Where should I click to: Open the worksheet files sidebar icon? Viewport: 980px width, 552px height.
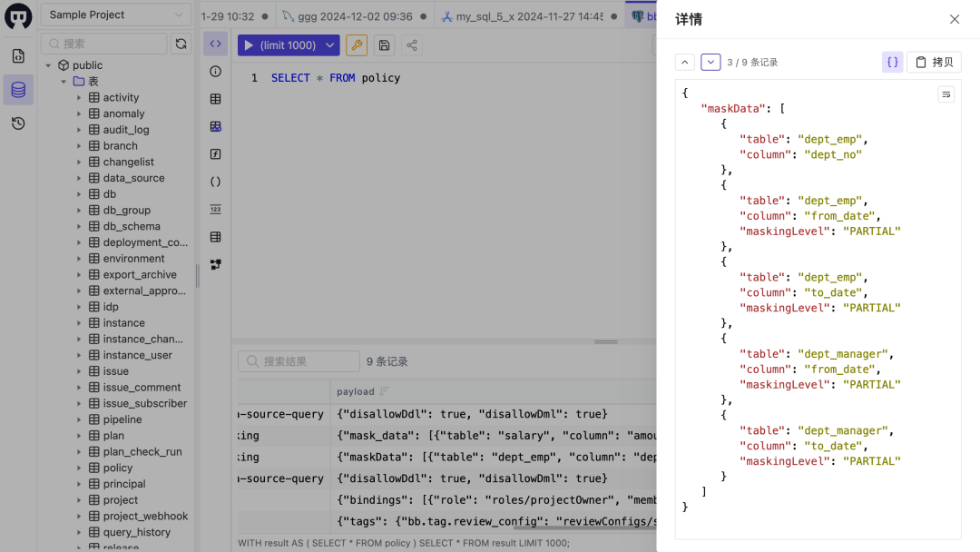pos(18,56)
